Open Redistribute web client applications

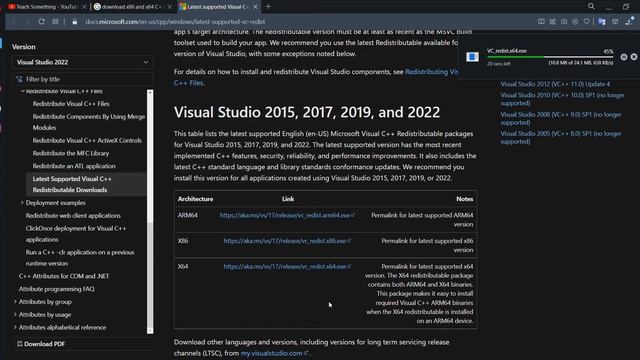click(73, 216)
